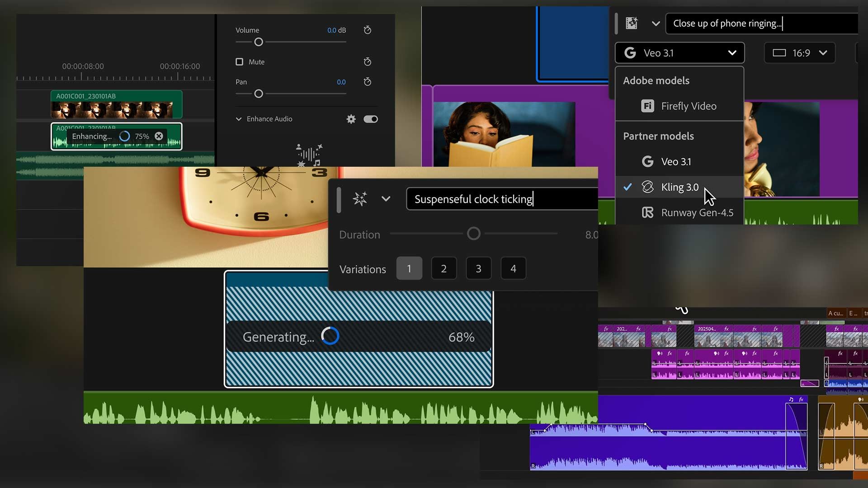Click the generate sound effects sparkle icon
The height and width of the screenshot is (488, 868).
tap(360, 199)
